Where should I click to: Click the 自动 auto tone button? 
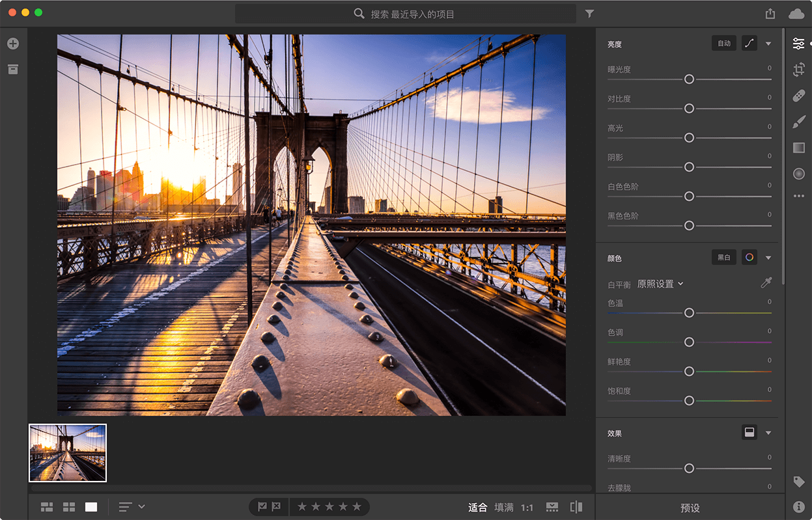pyautogui.click(x=724, y=44)
